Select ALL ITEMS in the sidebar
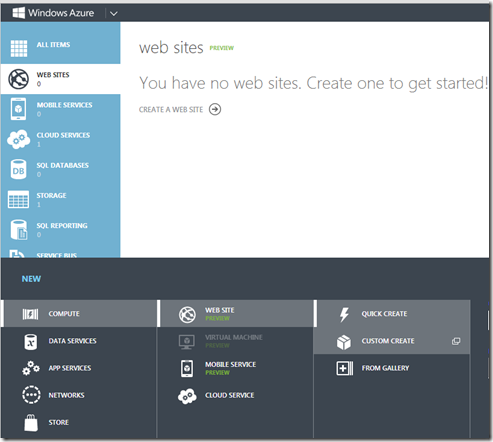Viewport: 493px width, 442px height. pyautogui.click(x=53, y=45)
